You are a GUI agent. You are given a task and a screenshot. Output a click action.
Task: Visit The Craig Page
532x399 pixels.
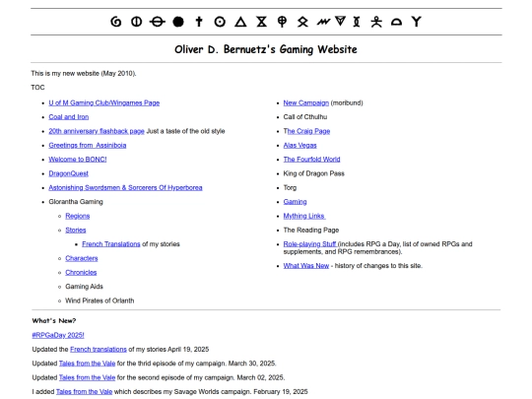306,131
